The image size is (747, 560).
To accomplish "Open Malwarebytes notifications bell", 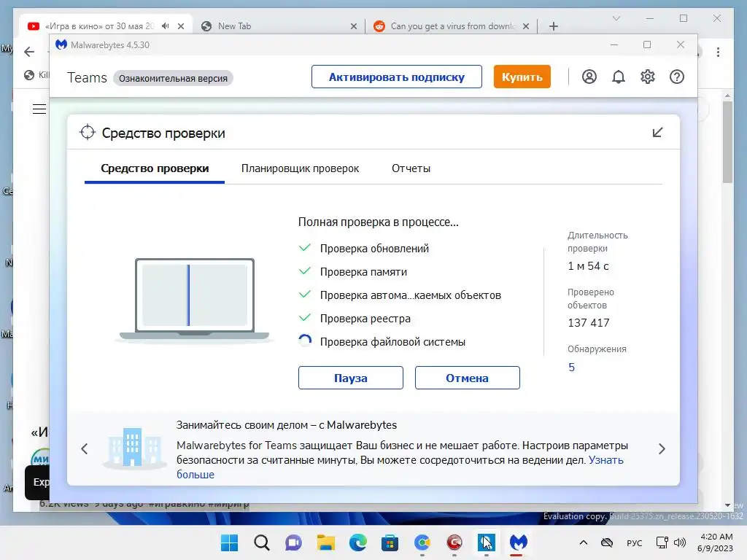I will [619, 77].
